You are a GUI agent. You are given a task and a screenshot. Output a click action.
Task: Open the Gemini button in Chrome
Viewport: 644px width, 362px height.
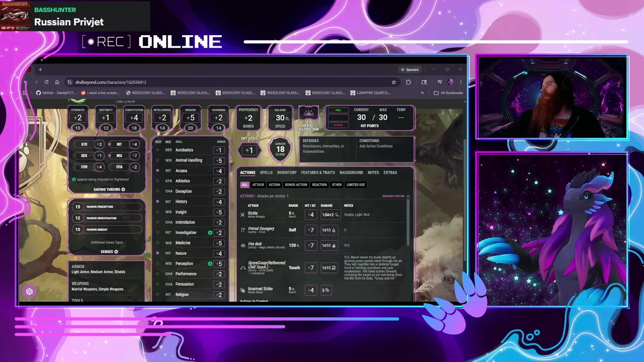tap(410, 69)
